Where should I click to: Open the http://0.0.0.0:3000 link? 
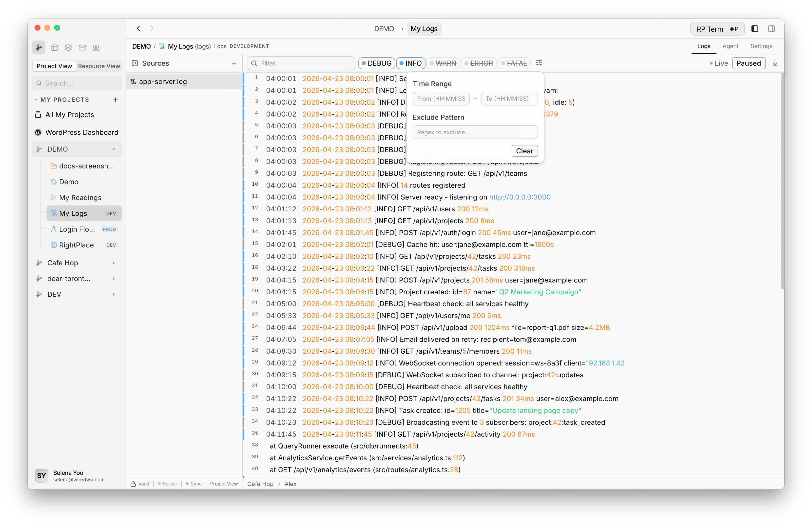(x=520, y=197)
